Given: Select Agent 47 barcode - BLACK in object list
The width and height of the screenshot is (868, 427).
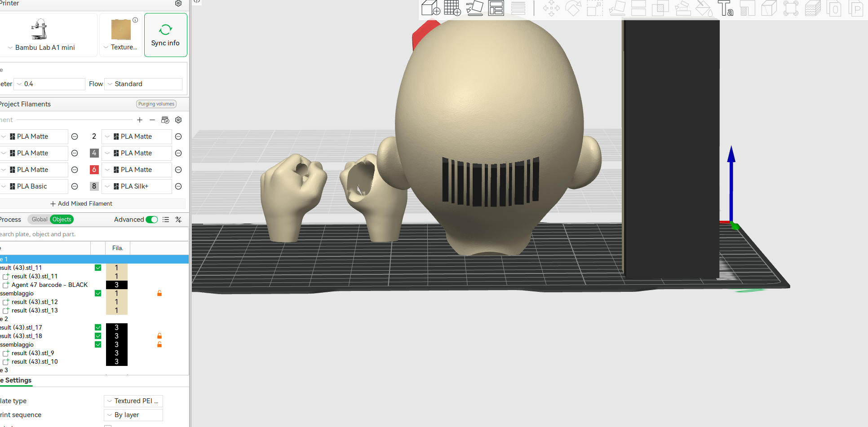Looking at the screenshot, I should (49, 285).
